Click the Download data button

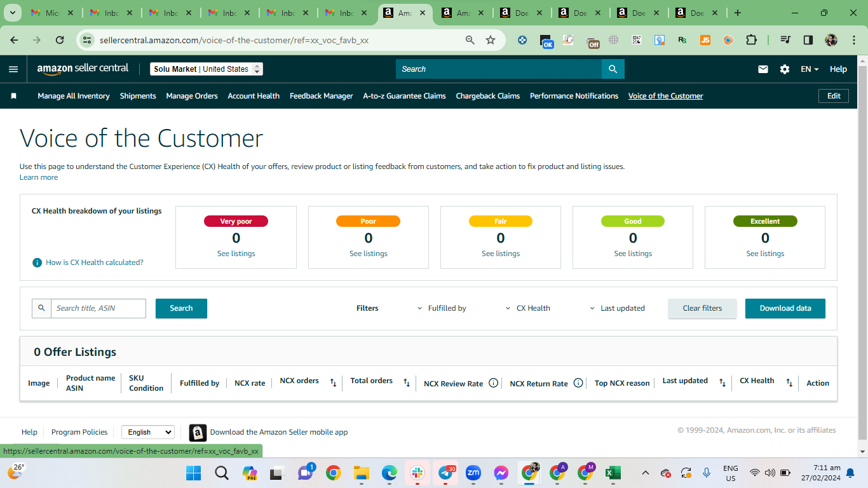[785, 308]
